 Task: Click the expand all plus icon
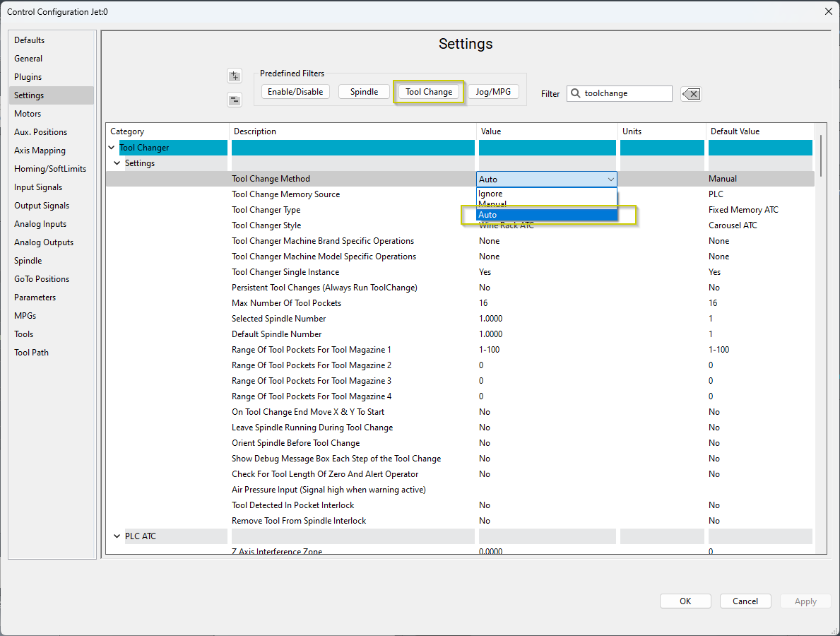pos(235,76)
